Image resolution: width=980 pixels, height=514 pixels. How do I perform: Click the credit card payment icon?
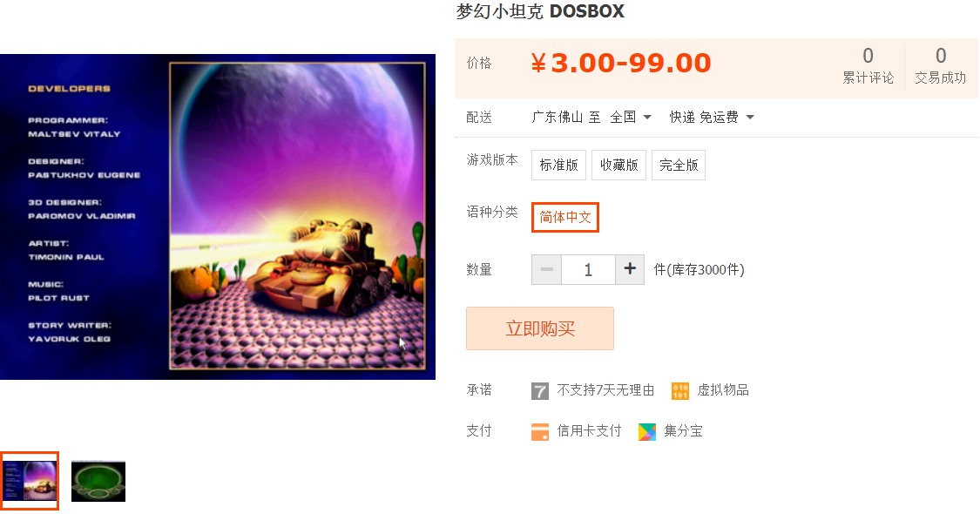tap(540, 431)
